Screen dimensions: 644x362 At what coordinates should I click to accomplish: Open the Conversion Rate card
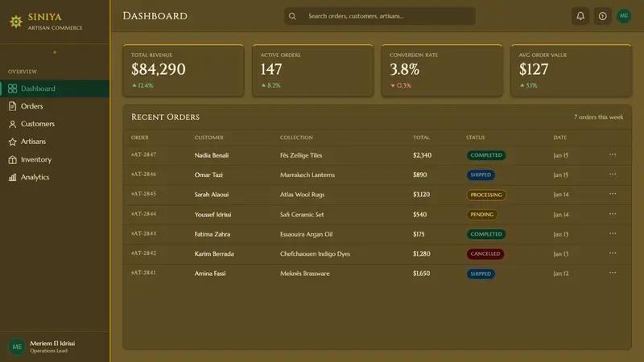tap(442, 71)
